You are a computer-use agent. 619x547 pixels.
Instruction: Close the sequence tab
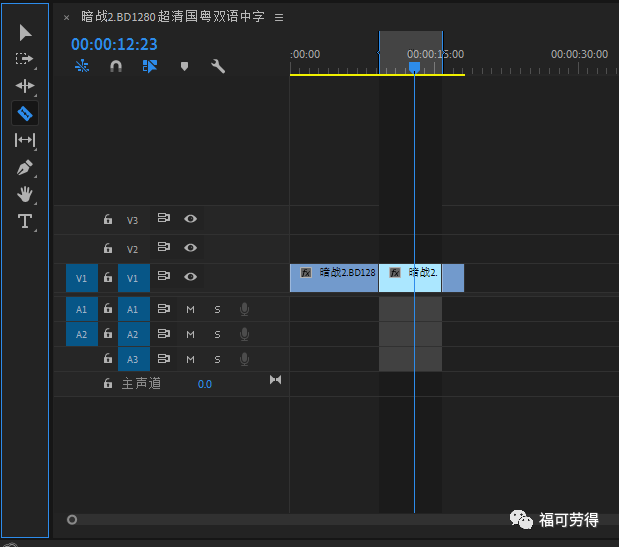coord(66,17)
